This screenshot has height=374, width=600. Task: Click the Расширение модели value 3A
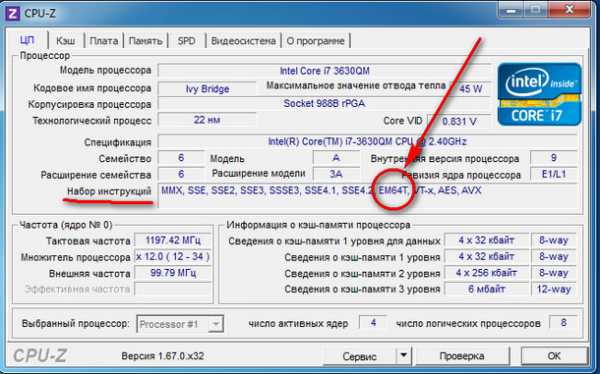pyautogui.click(x=336, y=174)
